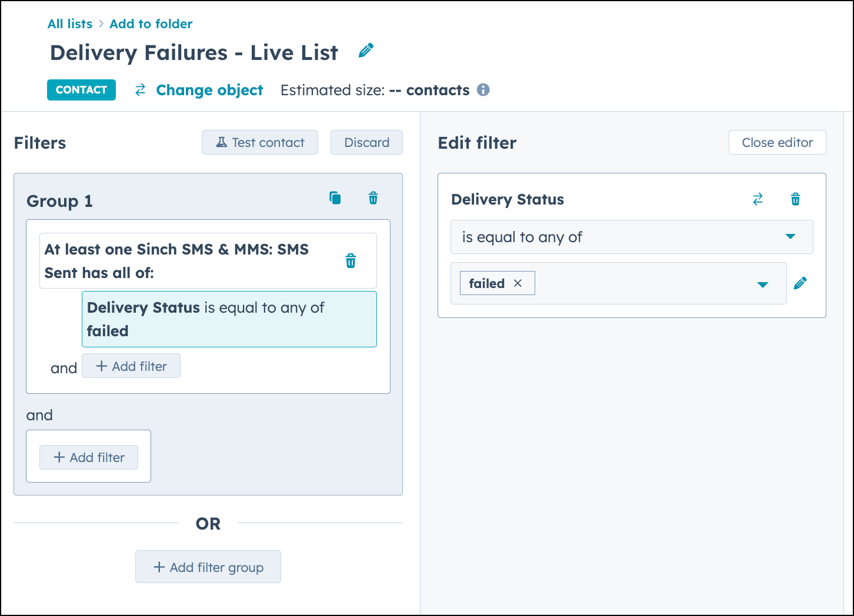Screen dimensions: 854x616
Task: Remove the 'failed' value chip
Action: click(518, 283)
